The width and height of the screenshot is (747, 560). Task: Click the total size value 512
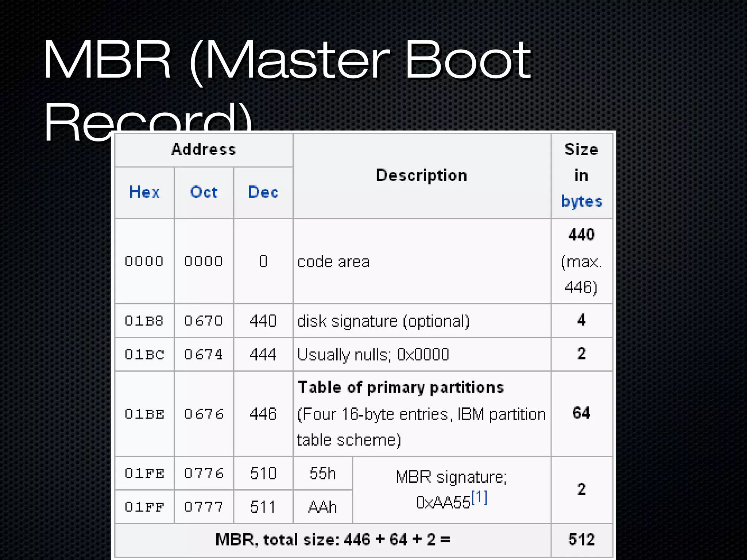pos(581,540)
